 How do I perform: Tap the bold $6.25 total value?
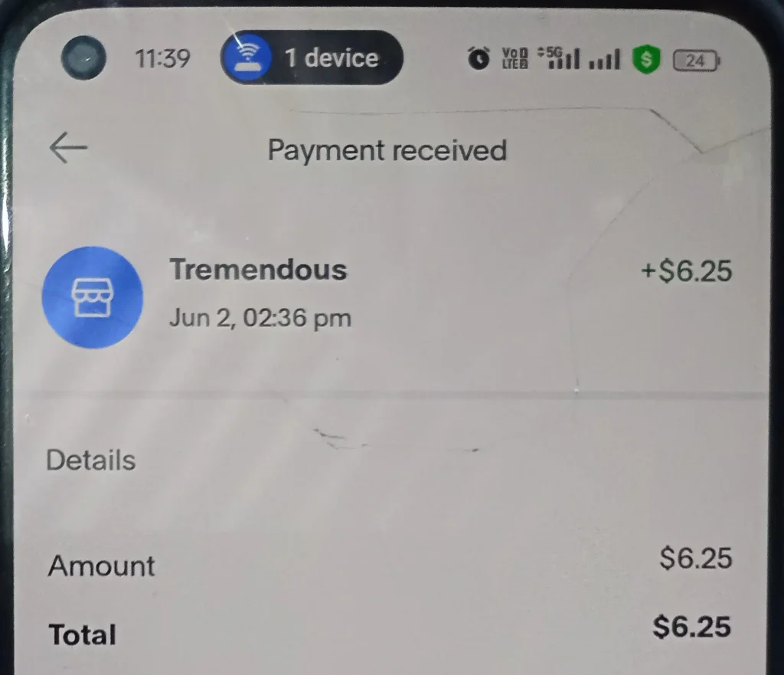(x=692, y=627)
